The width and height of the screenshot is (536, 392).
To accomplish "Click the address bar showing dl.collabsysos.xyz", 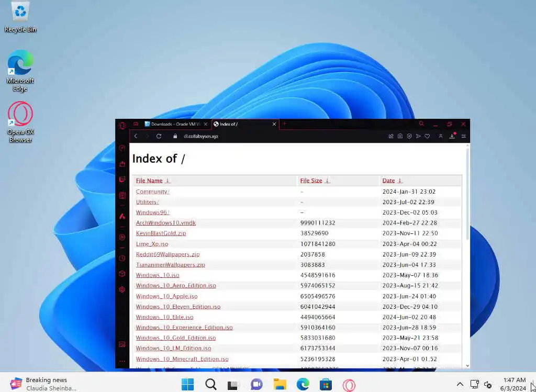I will tap(201, 136).
